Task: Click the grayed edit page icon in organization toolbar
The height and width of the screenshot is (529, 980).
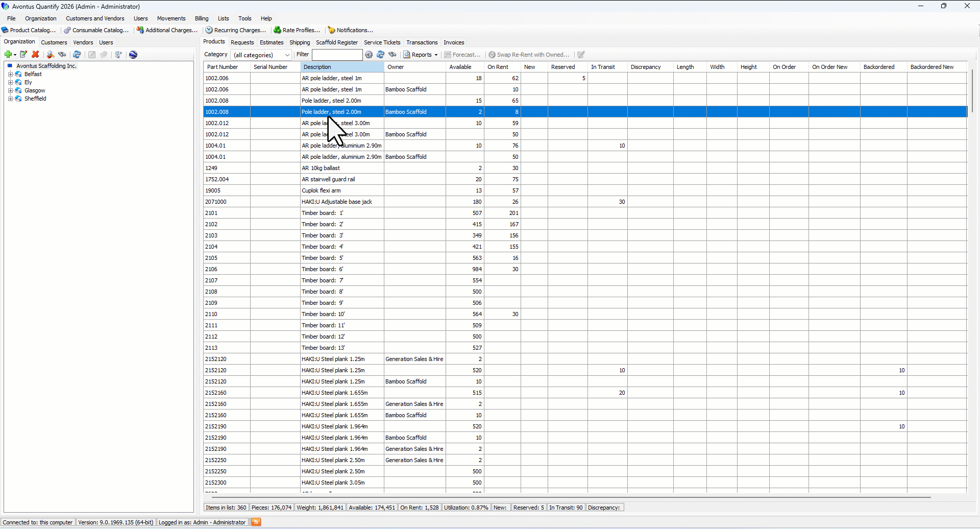Action: [x=92, y=55]
